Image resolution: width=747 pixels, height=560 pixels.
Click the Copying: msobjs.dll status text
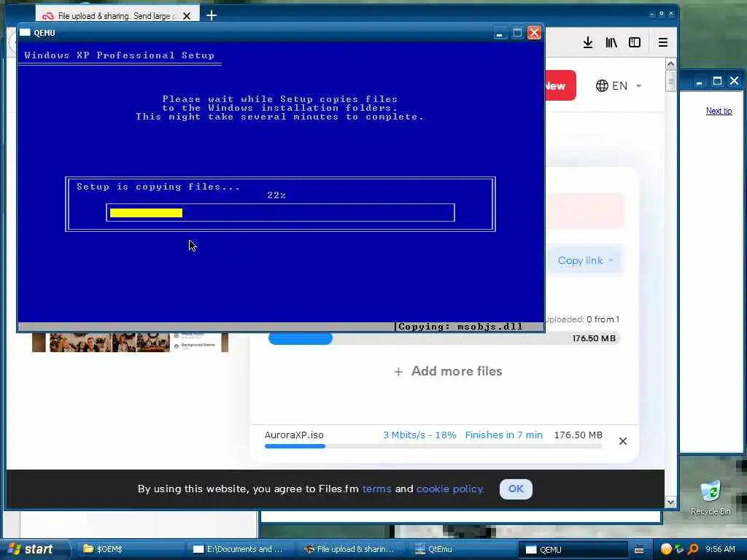coord(460,327)
